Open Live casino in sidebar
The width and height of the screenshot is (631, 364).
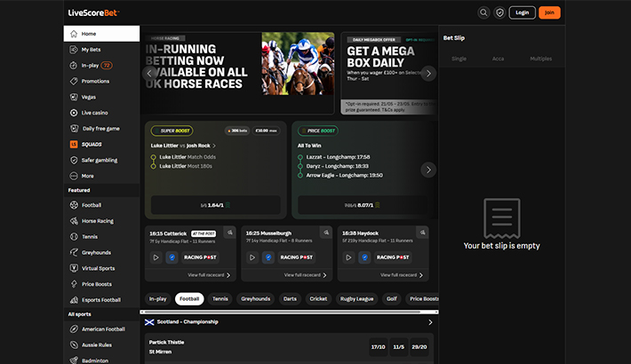101,113
